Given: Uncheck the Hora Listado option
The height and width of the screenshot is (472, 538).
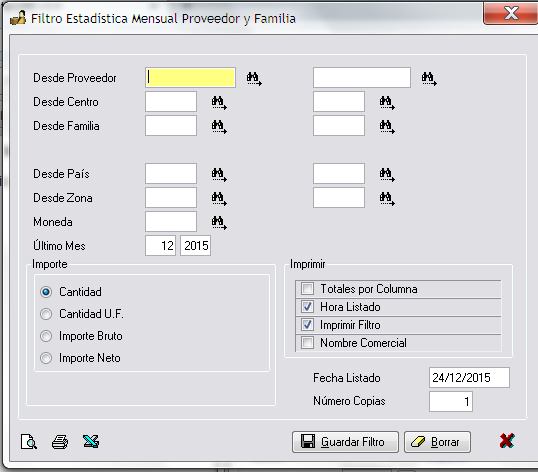Looking at the screenshot, I should 307,307.
